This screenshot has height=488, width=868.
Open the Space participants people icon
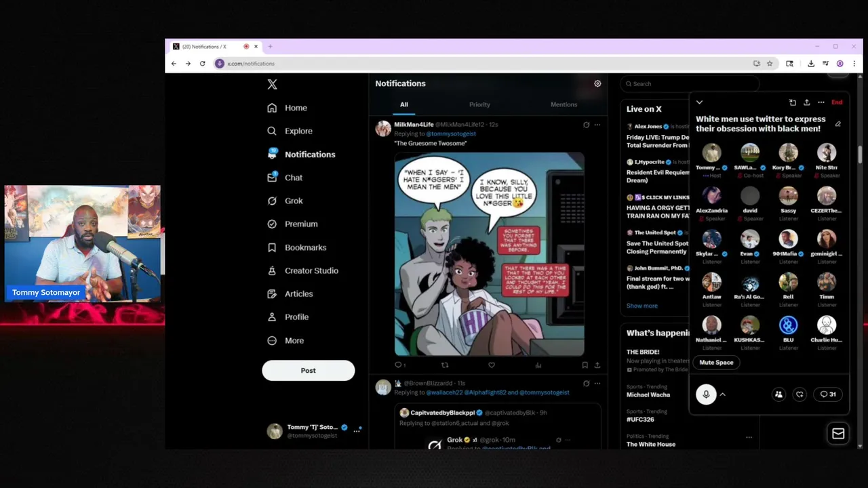778,394
